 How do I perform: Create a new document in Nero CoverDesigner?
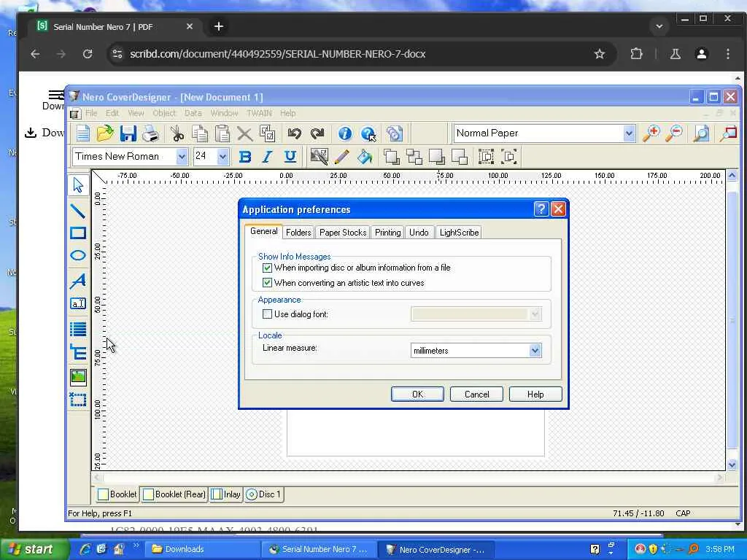[x=82, y=133]
